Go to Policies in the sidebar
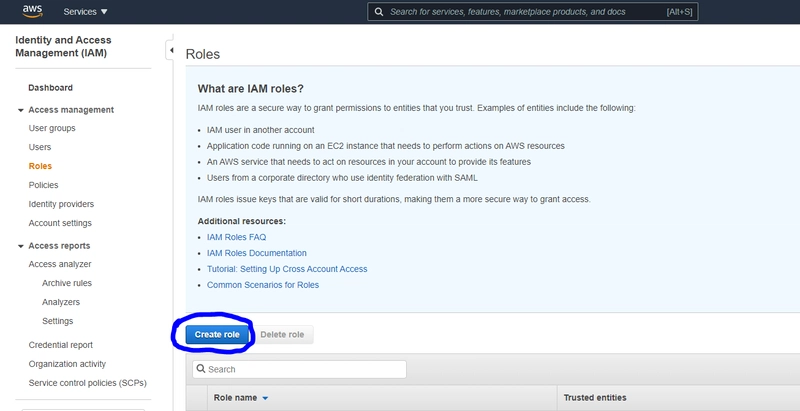800x411 pixels. point(43,185)
